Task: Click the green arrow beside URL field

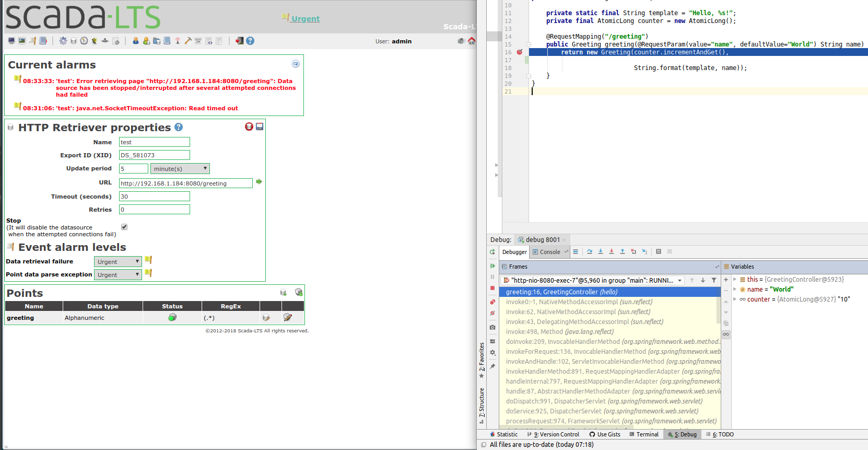Action: click(x=259, y=182)
